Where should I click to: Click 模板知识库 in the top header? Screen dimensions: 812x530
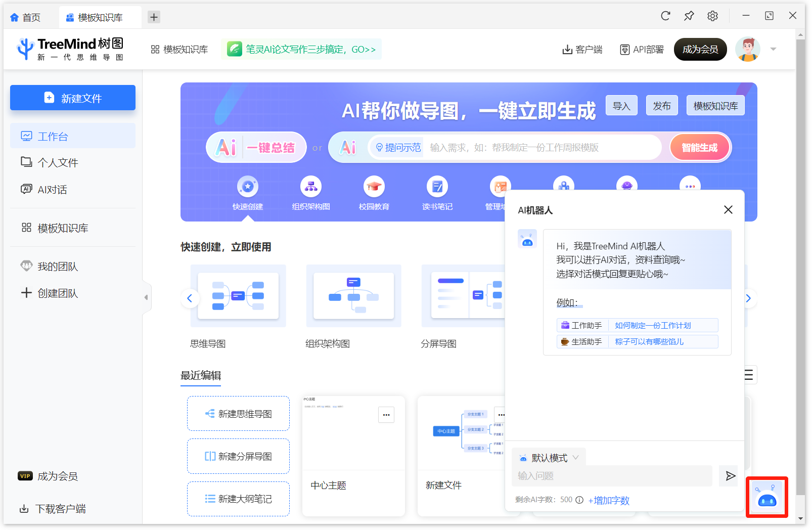coord(179,49)
